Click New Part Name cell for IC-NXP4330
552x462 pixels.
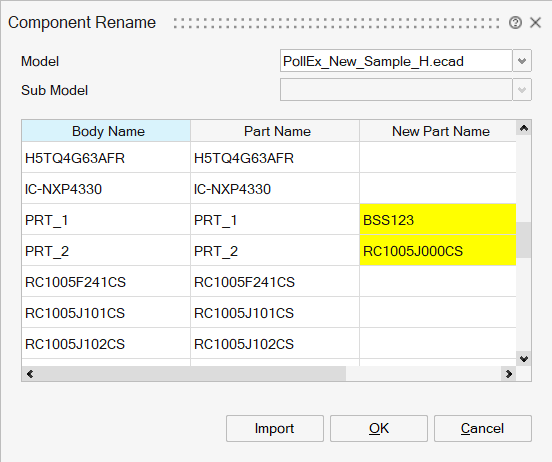click(x=438, y=188)
